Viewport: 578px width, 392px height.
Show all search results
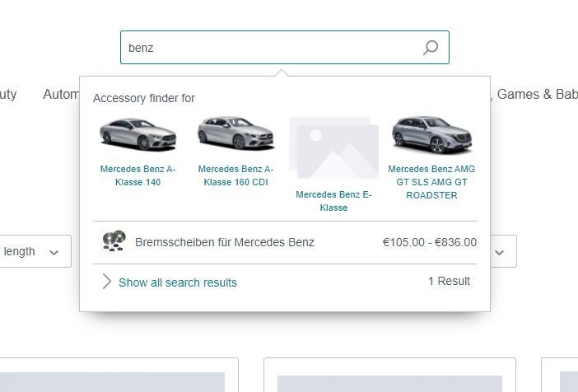point(178,282)
